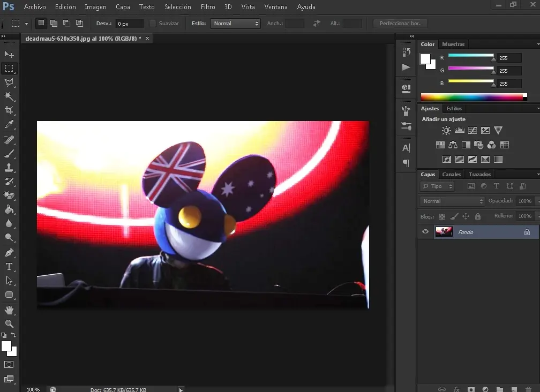
Task: Switch to the Estilos tab
Action: (454, 108)
